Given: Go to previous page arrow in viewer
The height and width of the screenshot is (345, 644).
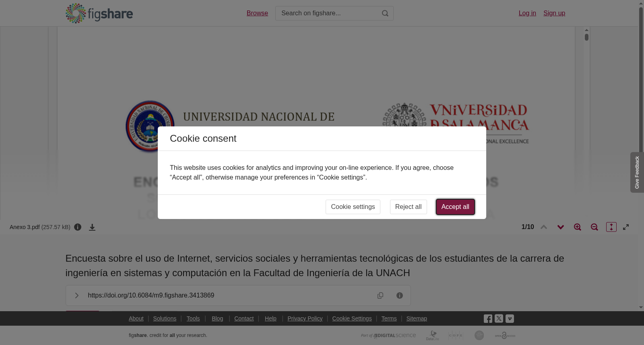Looking at the screenshot, I should coord(544,227).
